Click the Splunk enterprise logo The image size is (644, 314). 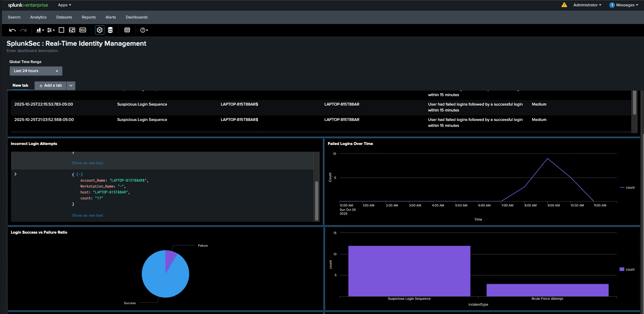28,5
